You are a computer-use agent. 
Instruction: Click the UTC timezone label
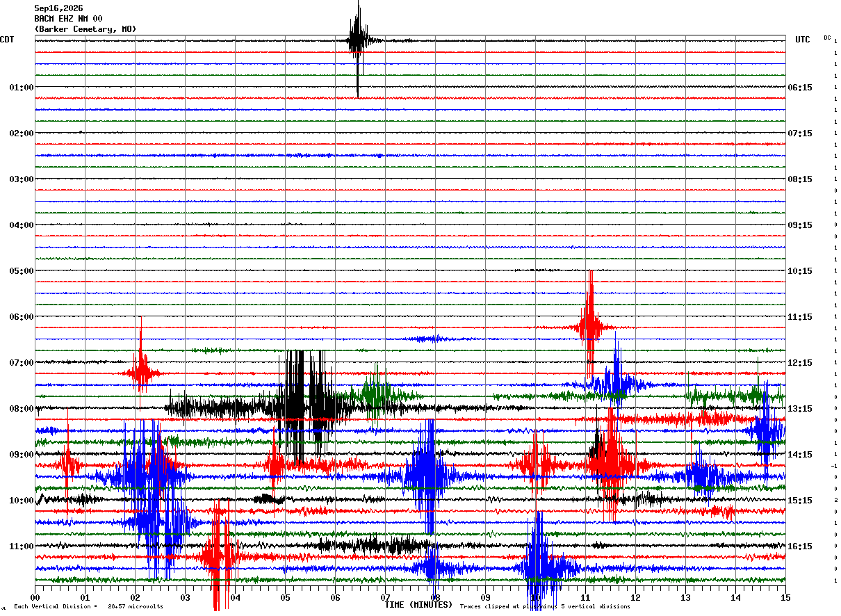coord(803,40)
